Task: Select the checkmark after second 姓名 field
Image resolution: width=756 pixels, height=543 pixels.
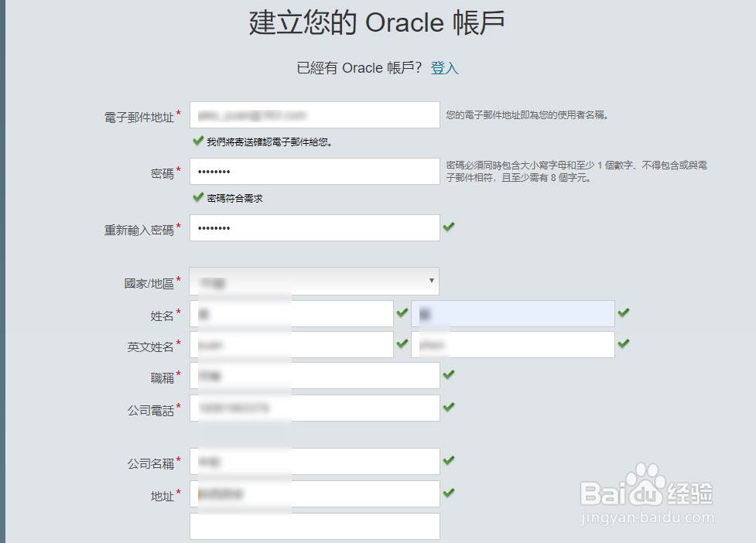Action: click(x=624, y=312)
